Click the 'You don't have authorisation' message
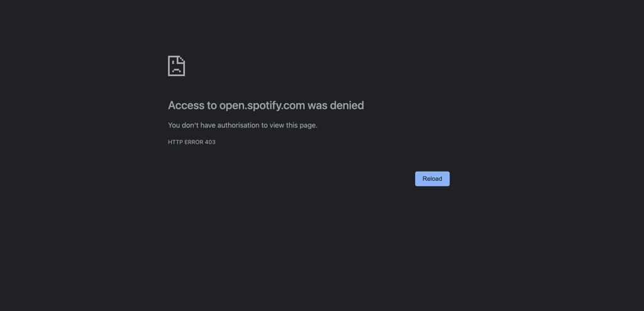Image resolution: width=644 pixels, height=311 pixels. coord(243,125)
